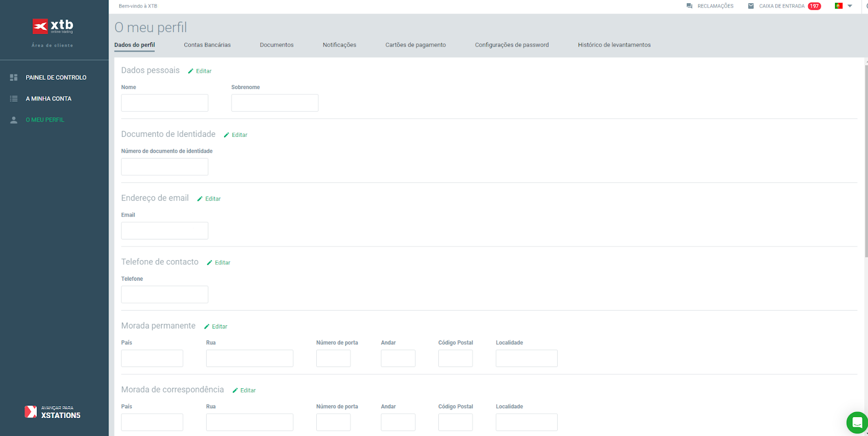
Task: Click the A Minha Conta list icon
Action: click(14, 99)
